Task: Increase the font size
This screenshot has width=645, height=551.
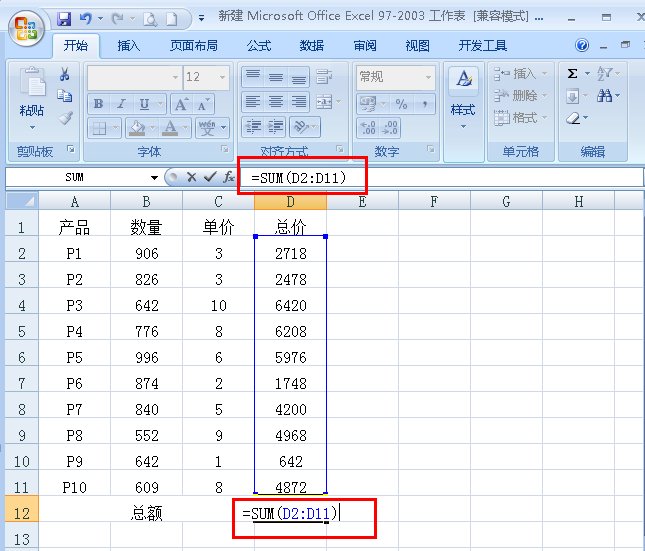Action: point(181,104)
